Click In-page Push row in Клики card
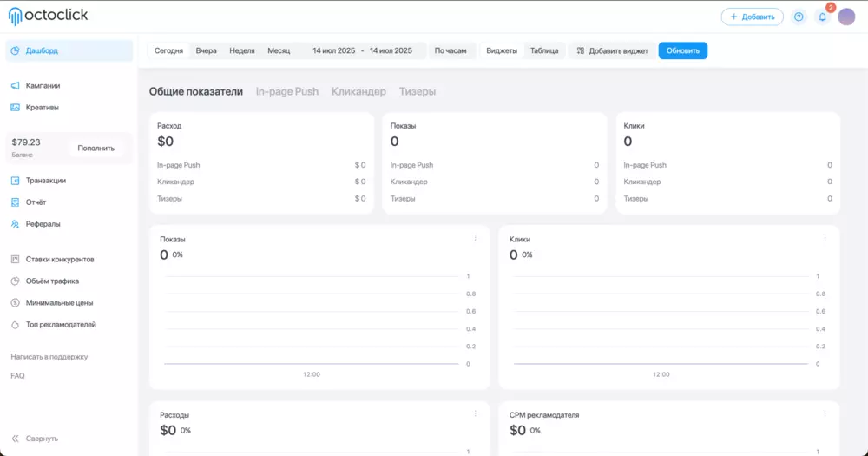Image resolution: width=868 pixels, height=456 pixels. [x=728, y=165]
